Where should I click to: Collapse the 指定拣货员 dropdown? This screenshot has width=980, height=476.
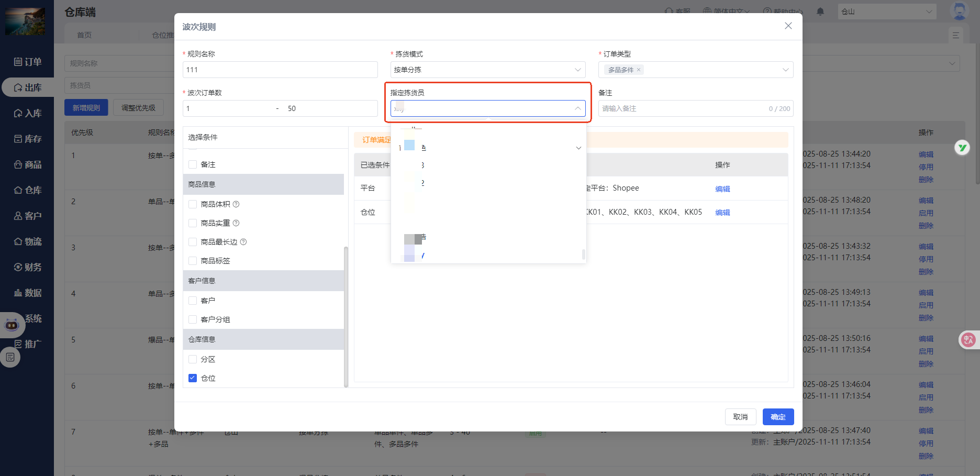577,108
